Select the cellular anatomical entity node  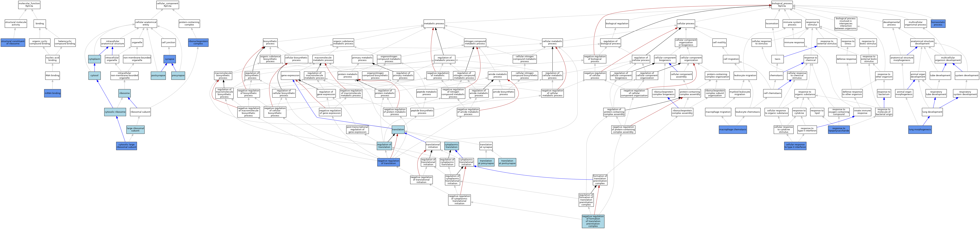[x=146, y=24]
